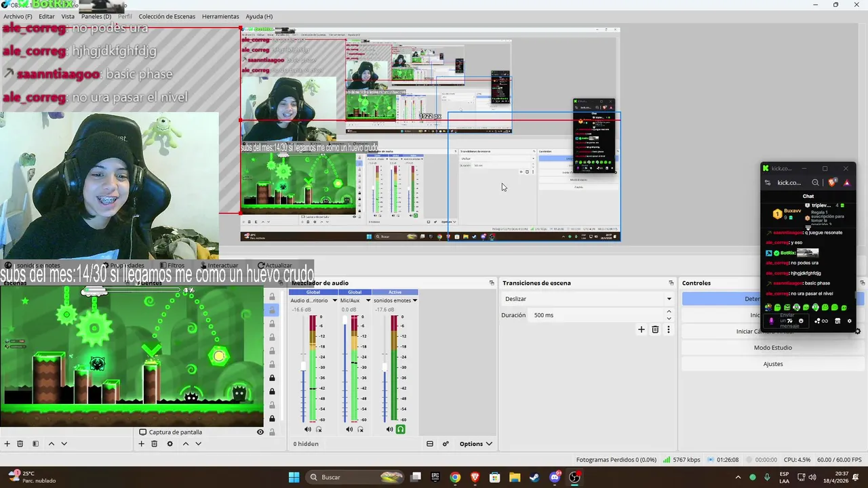Open Discord from the taskbar

pos(555,477)
